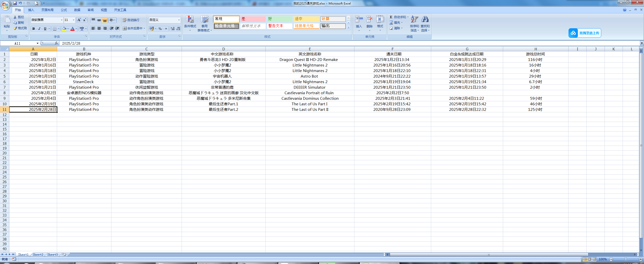Apply the cell borders icon
This screenshot has height=264, width=644.
click(55, 29)
